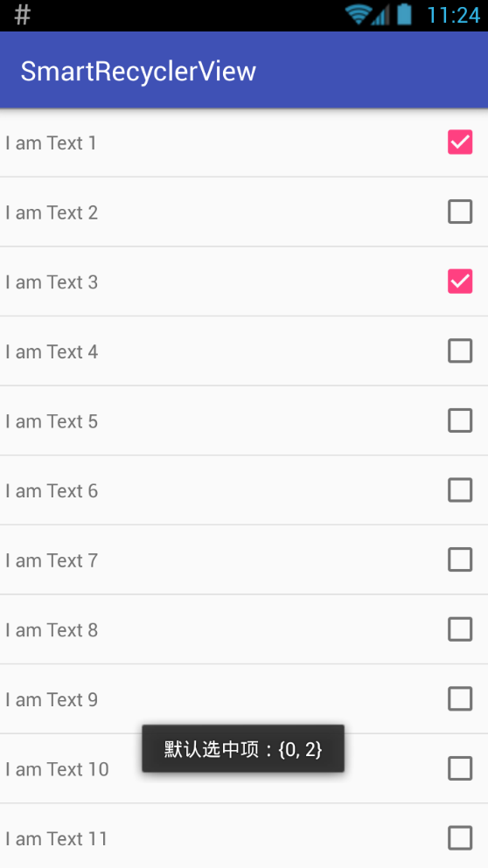Select the I am Text 8 list row label
This screenshot has height=868, width=488.
pyautogui.click(x=52, y=630)
